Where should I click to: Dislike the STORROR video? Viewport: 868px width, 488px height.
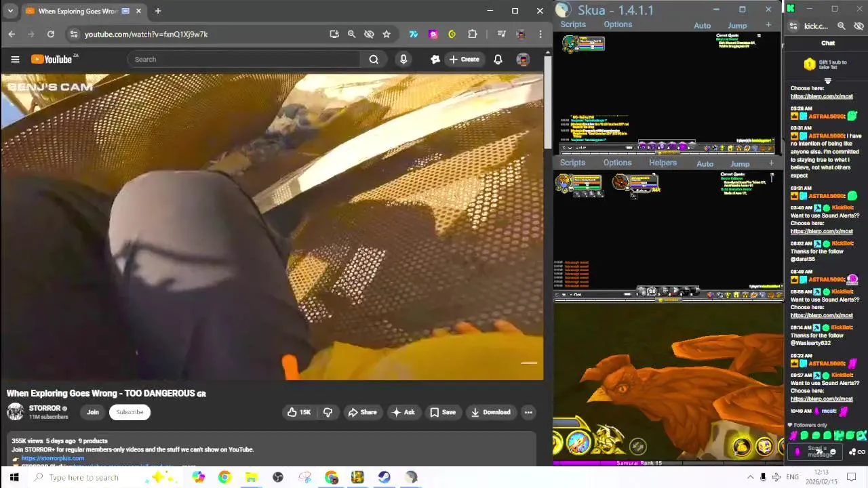click(328, 412)
